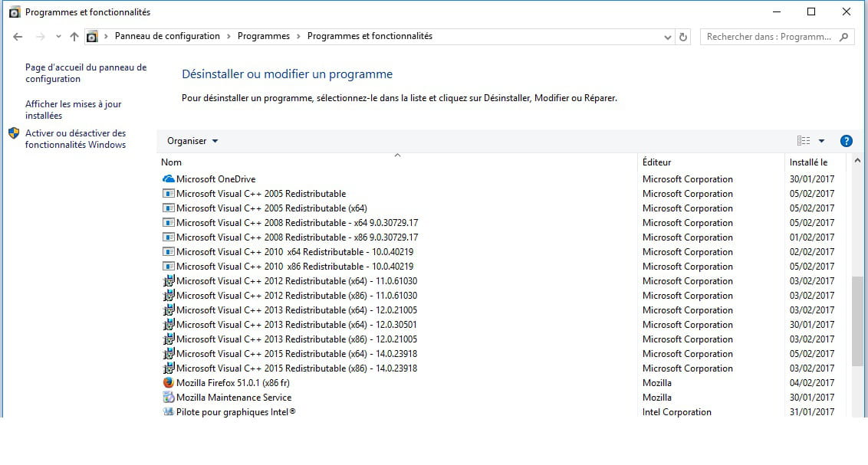Click the Mozilla Firefox 51.0.1 icon
Image resolution: width=868 pixels, height=465 pixels.
[168, 382]
